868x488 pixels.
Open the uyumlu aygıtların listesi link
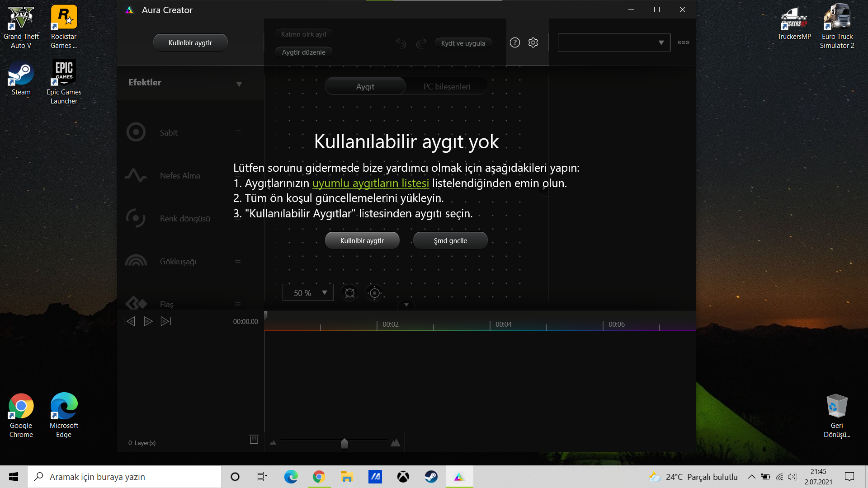370,183
